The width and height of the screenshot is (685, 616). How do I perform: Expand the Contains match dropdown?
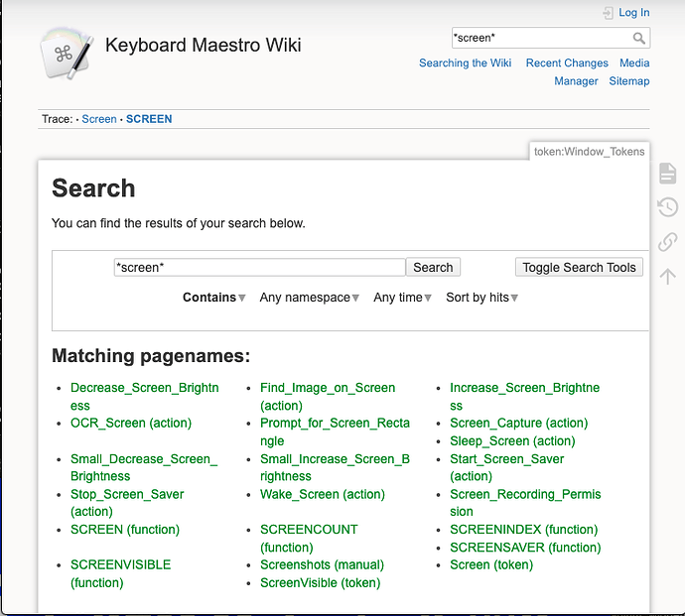214,298
